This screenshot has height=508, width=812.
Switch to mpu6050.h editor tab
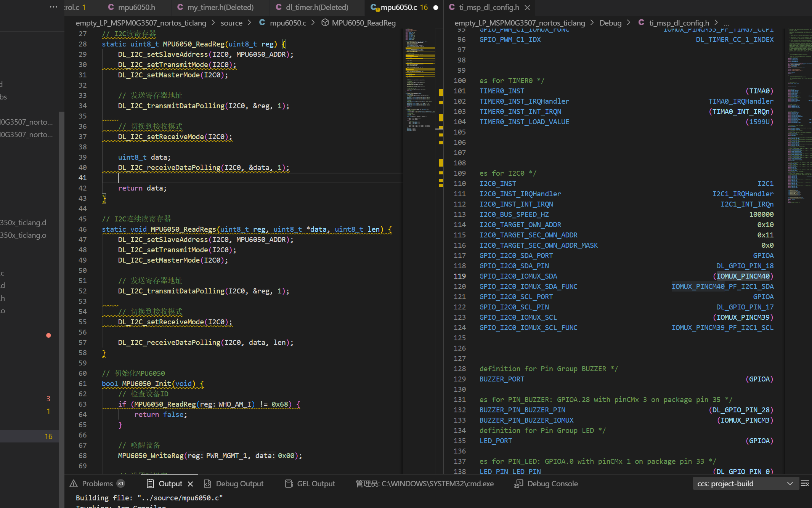(136, 7)
